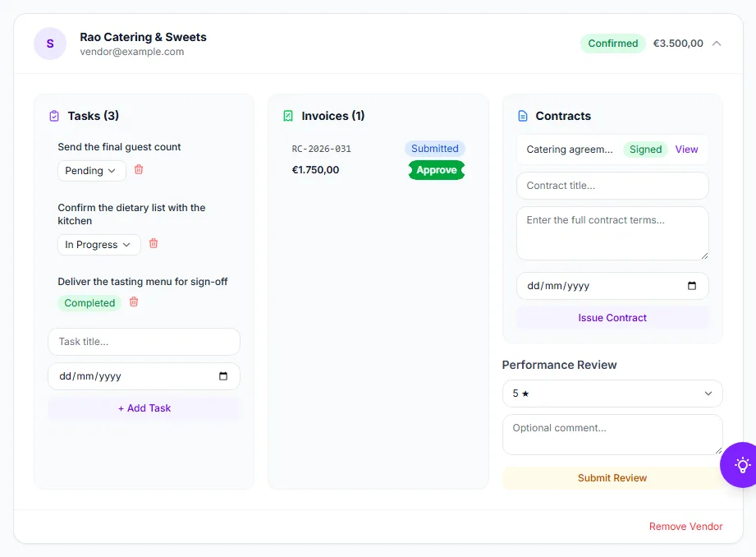Click the Contracts heading

[x=563, y=116]
